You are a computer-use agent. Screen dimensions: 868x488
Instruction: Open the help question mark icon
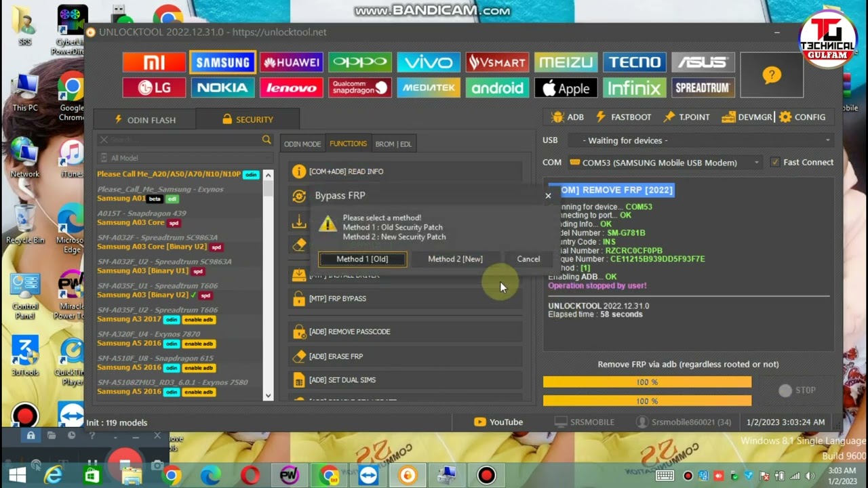point(772,75)
